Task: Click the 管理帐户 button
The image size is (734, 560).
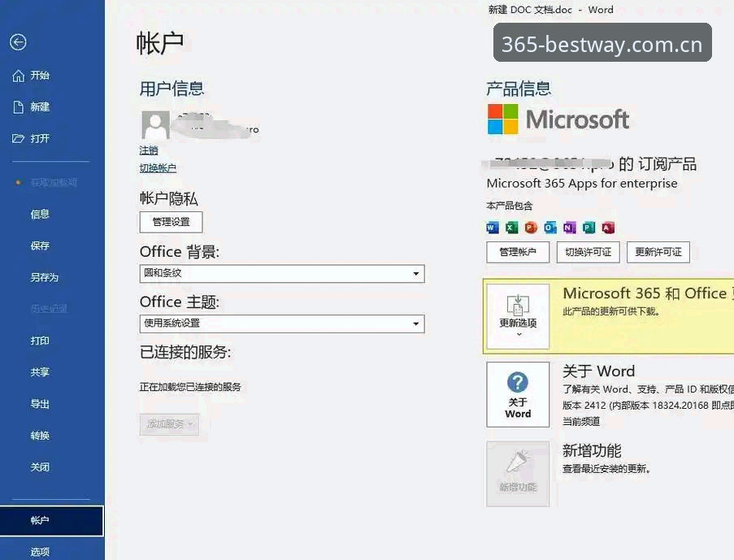Action: [518, 253]
